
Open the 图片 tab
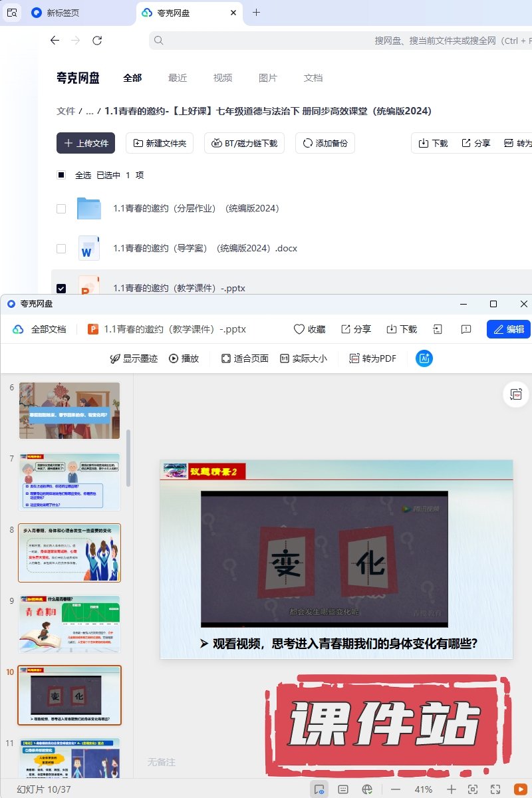tap(267, 78)
